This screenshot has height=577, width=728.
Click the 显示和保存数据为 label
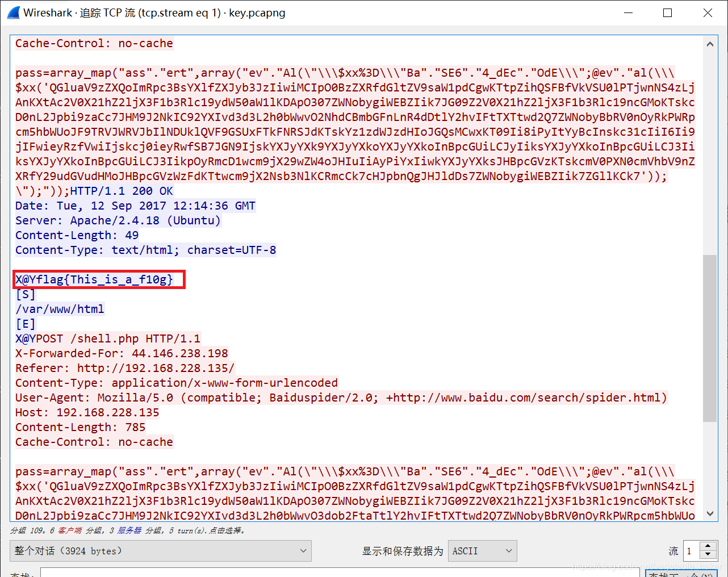coord(403,551)
